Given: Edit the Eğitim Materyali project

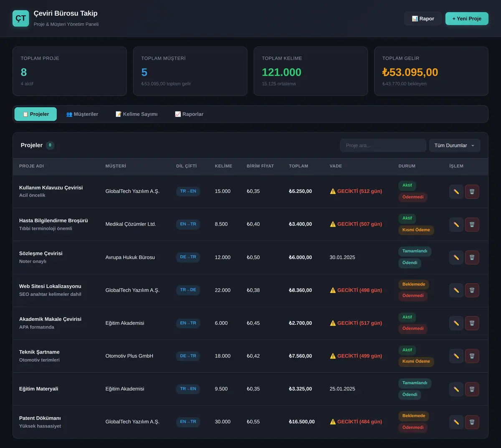Looking at the screenshot, I should (456, 389).
